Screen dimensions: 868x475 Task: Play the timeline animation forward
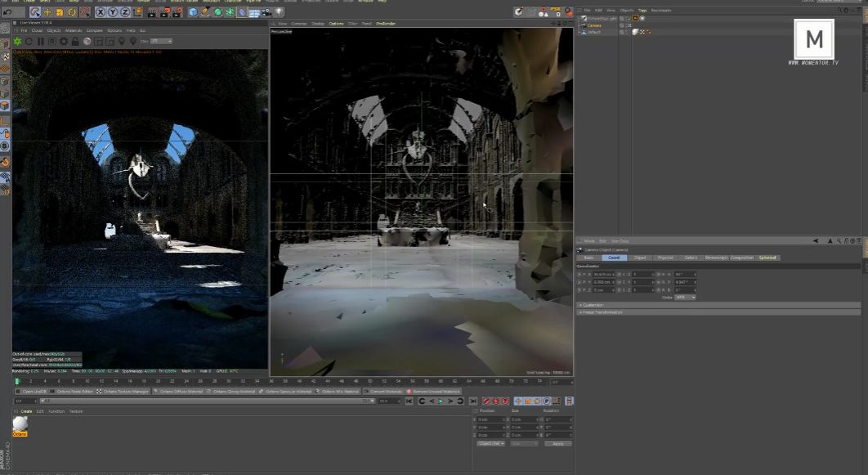pyautogui.click(x=441, y=401)
